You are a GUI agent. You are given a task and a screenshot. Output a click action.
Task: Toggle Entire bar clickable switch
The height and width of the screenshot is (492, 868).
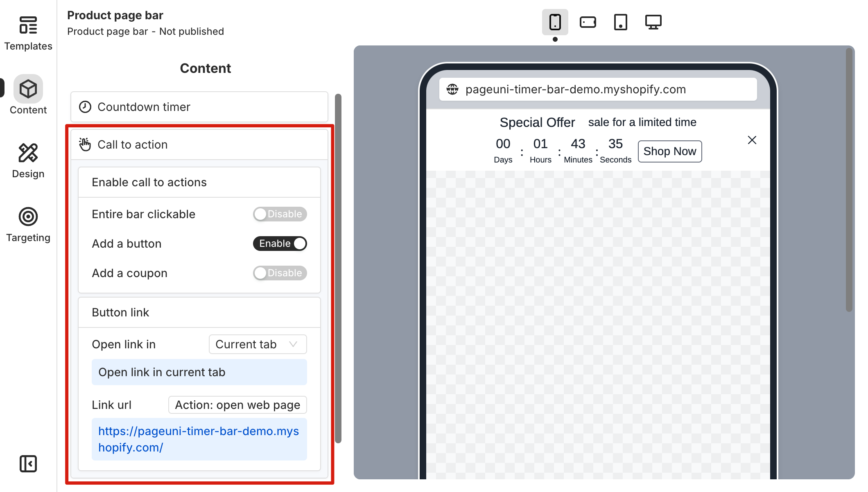pyautogui.click(x=280, y=214)
